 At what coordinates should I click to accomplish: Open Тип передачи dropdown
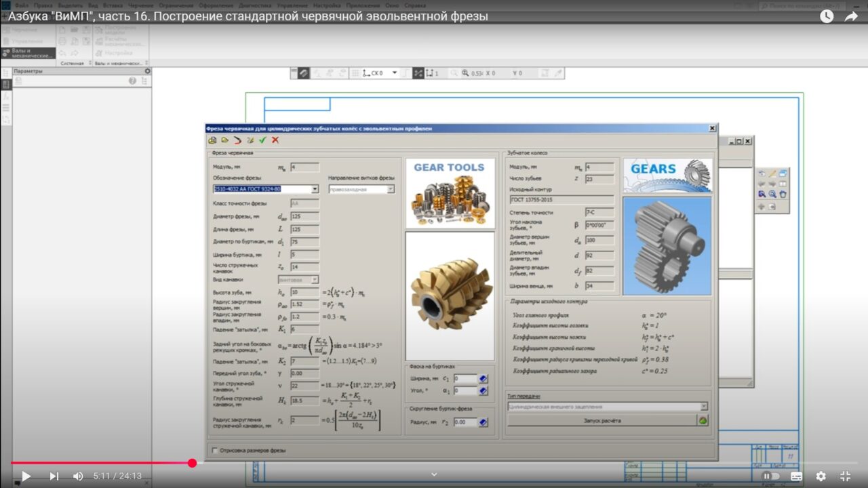point(703,407)
